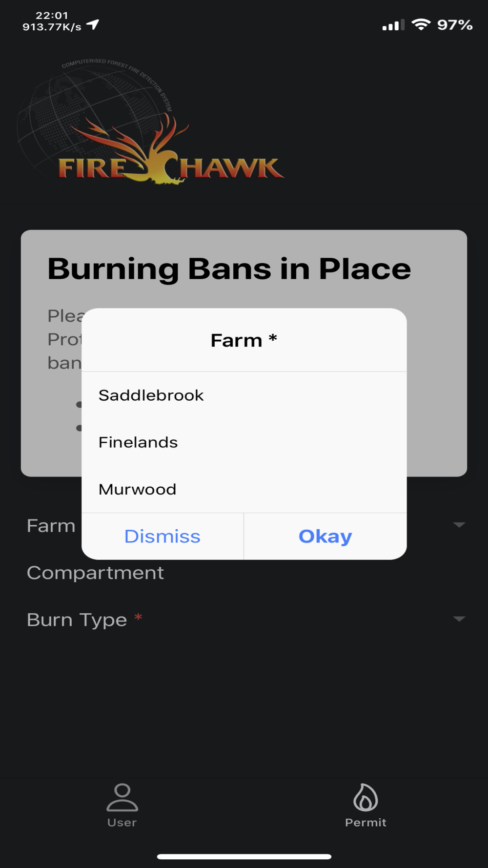The width and height of the screenshot is (488, 868).
Task: Open the Burn Type dropdown arrow
Action: pos(459,619)
